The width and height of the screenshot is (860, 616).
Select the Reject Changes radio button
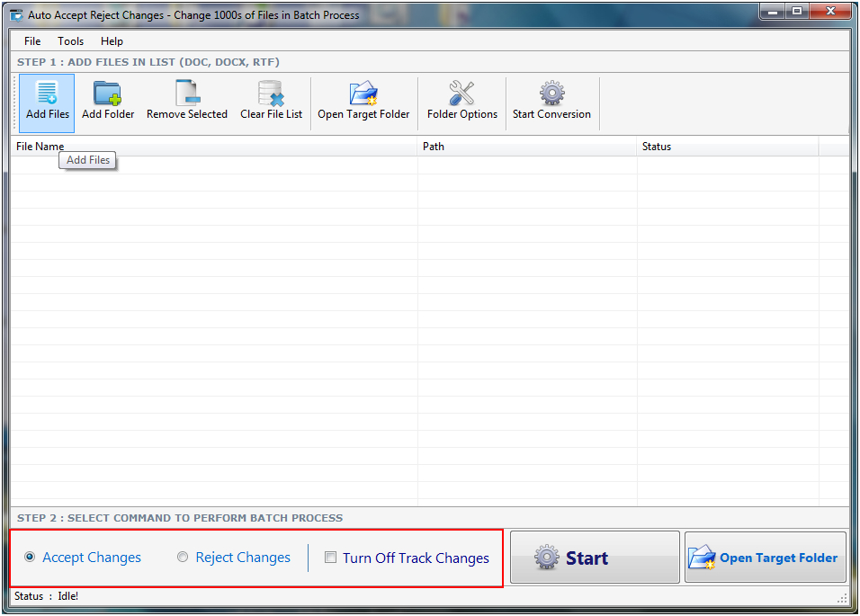coord(183,558)
